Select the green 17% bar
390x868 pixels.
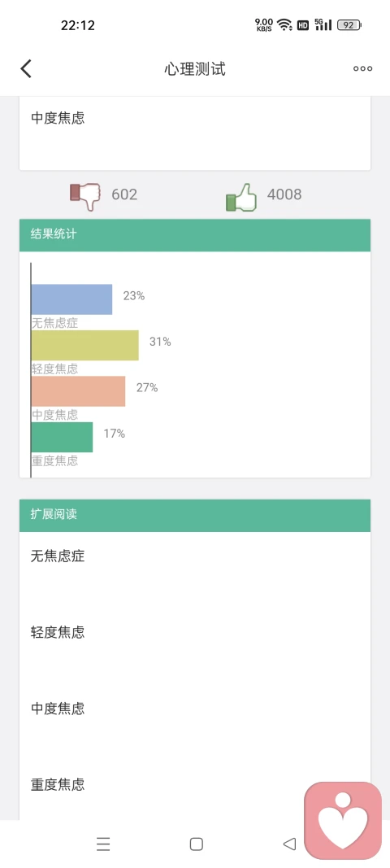tap(62, 438)
